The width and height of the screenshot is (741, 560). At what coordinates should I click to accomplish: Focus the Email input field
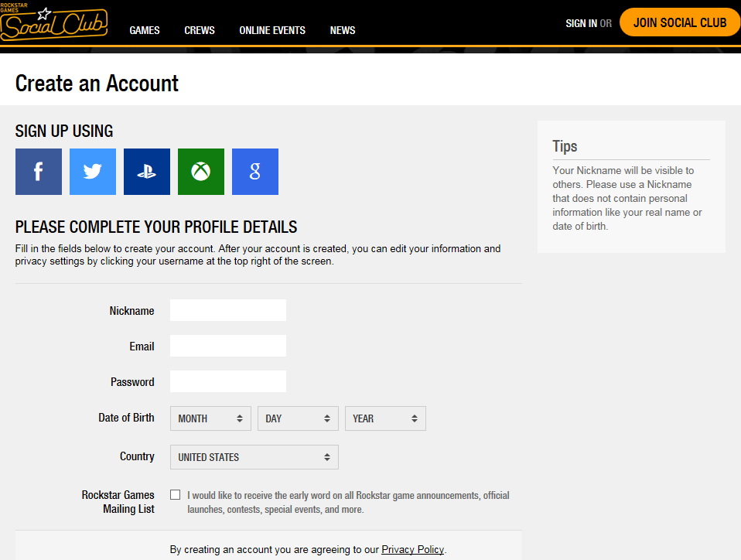tap(228, 346)
